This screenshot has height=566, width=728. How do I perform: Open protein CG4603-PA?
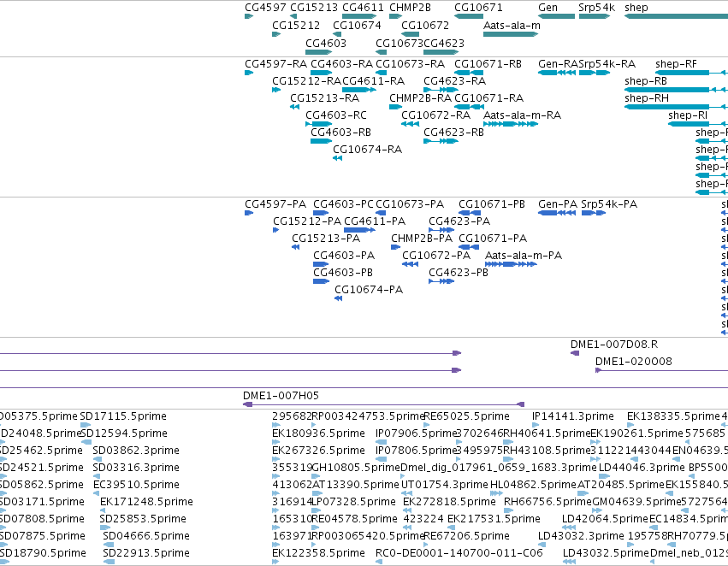(x=344, y=256)
